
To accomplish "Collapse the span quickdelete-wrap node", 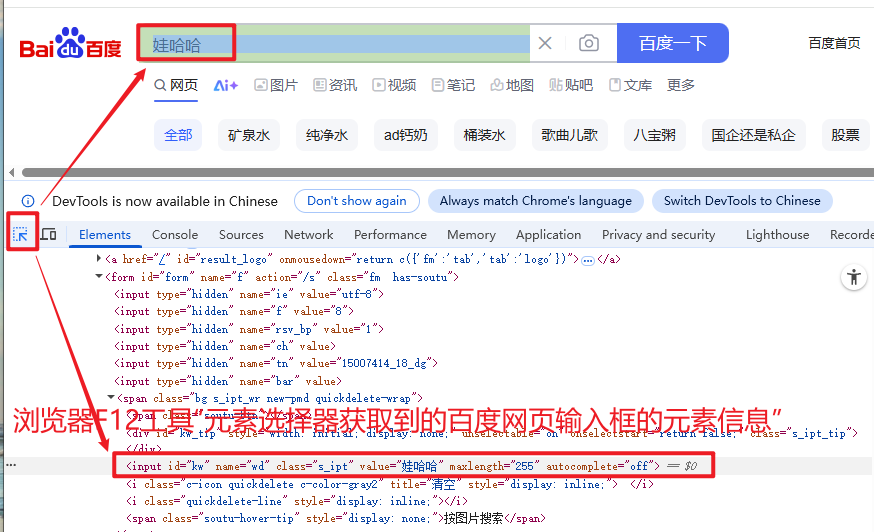I will coord(111,397).
